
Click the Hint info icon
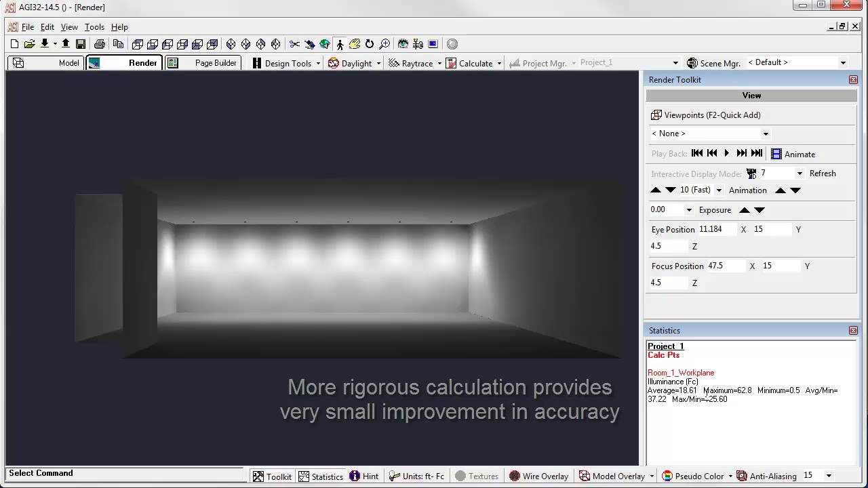(364, 476)
